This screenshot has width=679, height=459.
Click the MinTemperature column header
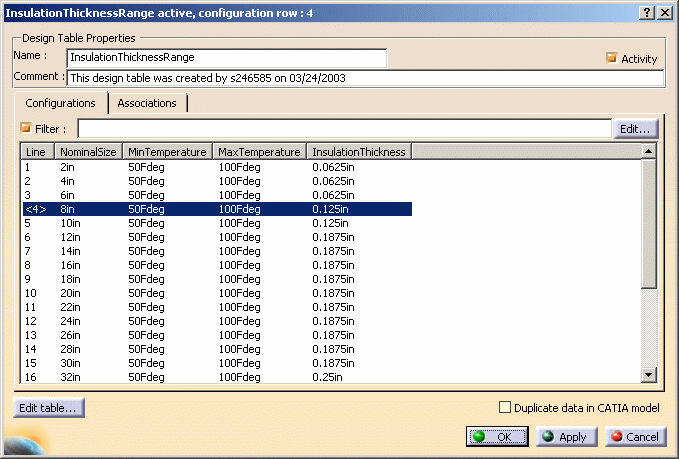pyautogui.click(x=168, y=152)
